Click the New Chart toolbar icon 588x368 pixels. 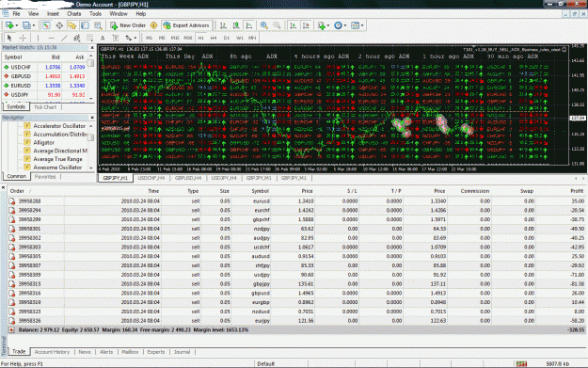(9, 25)
